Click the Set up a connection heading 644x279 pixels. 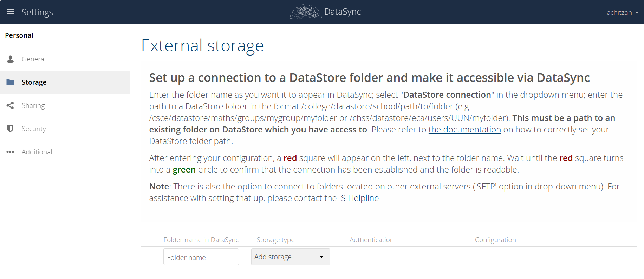[369, 78]
